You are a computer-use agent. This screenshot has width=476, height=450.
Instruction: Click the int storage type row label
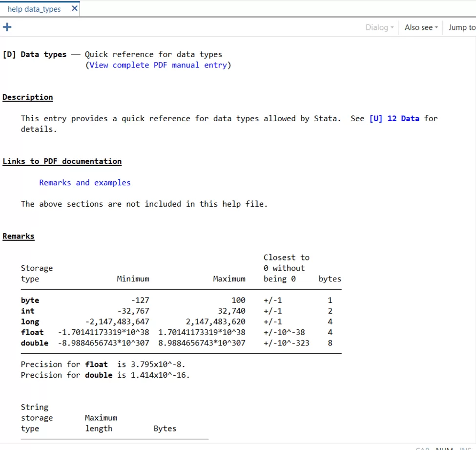coord(28,311)
